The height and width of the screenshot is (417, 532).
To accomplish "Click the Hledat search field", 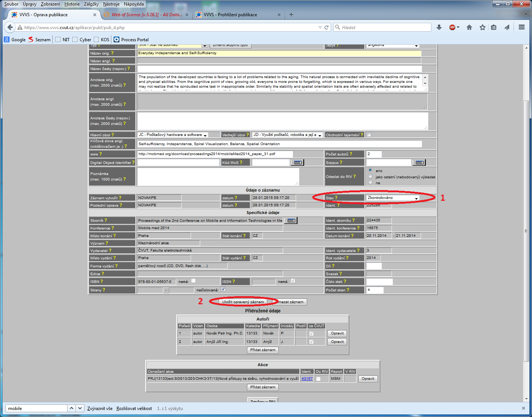I will [x=382, y=27].
